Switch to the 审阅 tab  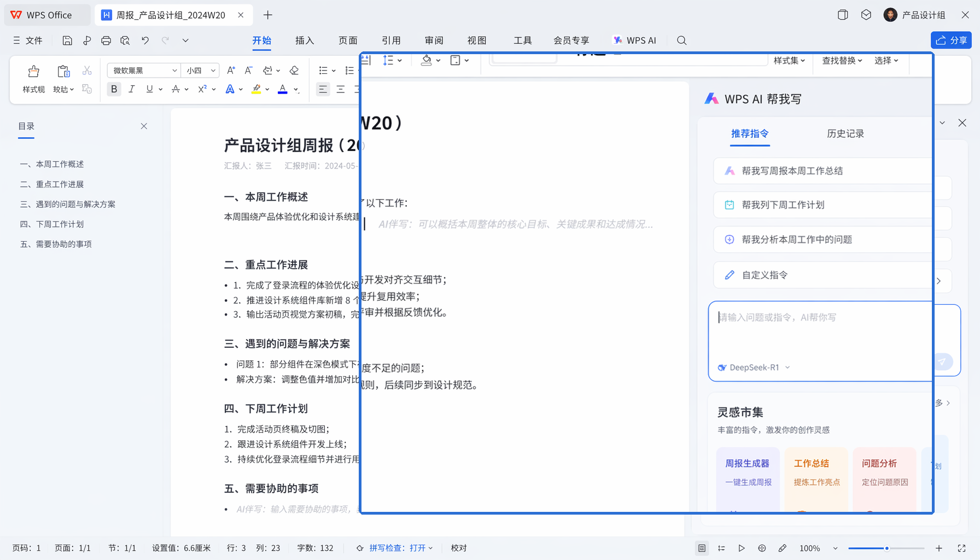coord(434,40)
